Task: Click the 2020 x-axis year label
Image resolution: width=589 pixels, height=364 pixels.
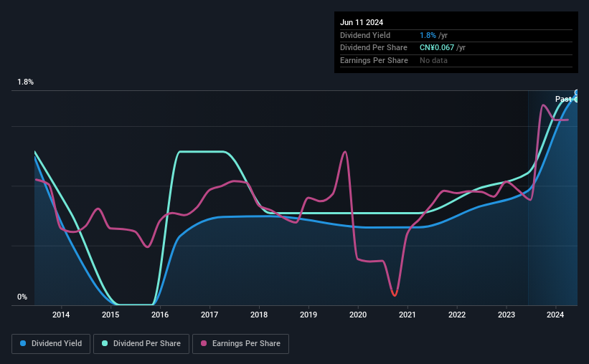Action: click(x=358, y=315)
